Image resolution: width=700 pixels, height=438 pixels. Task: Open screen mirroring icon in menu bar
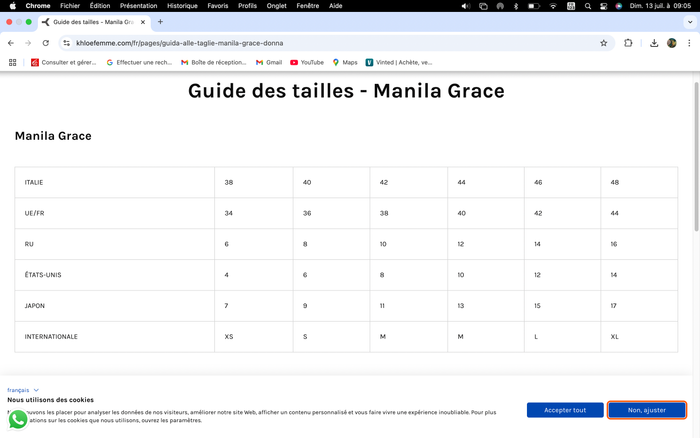[483, 6]
